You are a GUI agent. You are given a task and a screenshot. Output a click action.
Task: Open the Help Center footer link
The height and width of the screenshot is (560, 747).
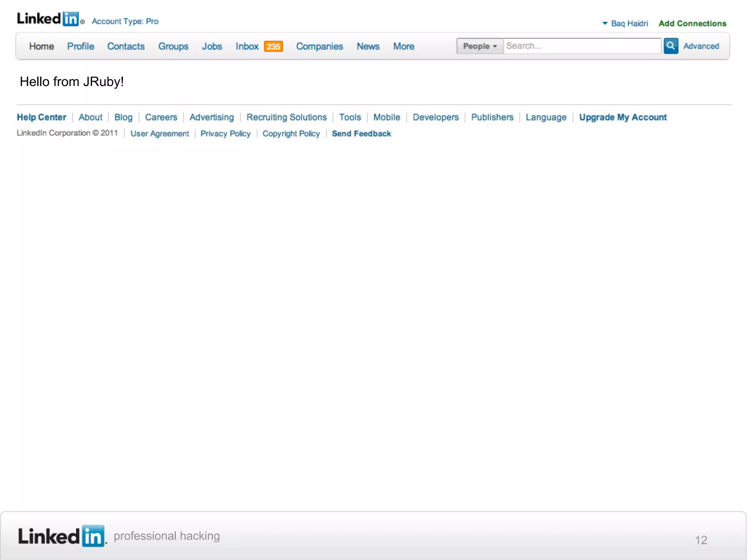tap(42, 117)
